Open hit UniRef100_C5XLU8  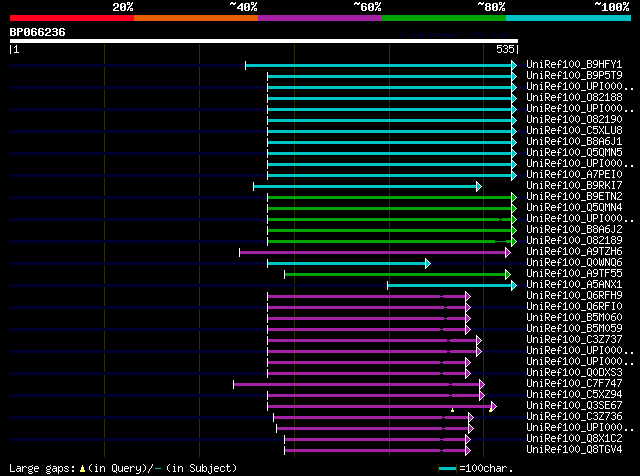click(x=574, y=131)
